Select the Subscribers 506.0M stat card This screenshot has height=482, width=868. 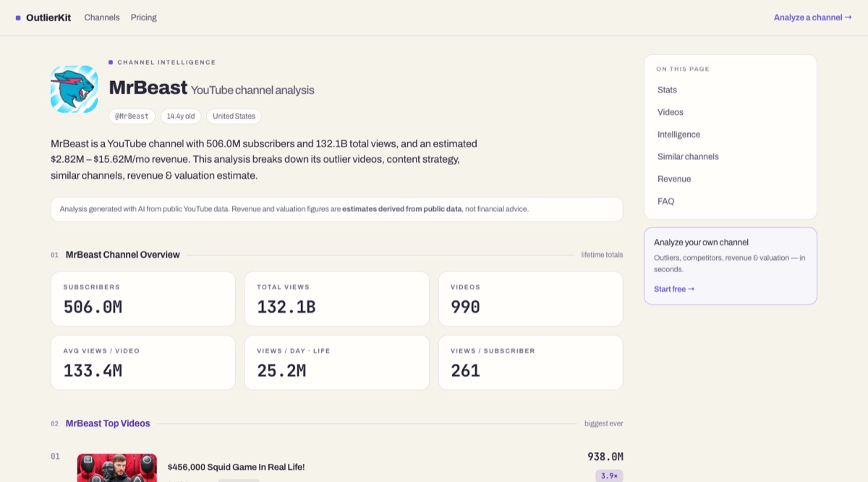(x=143, y=299)
